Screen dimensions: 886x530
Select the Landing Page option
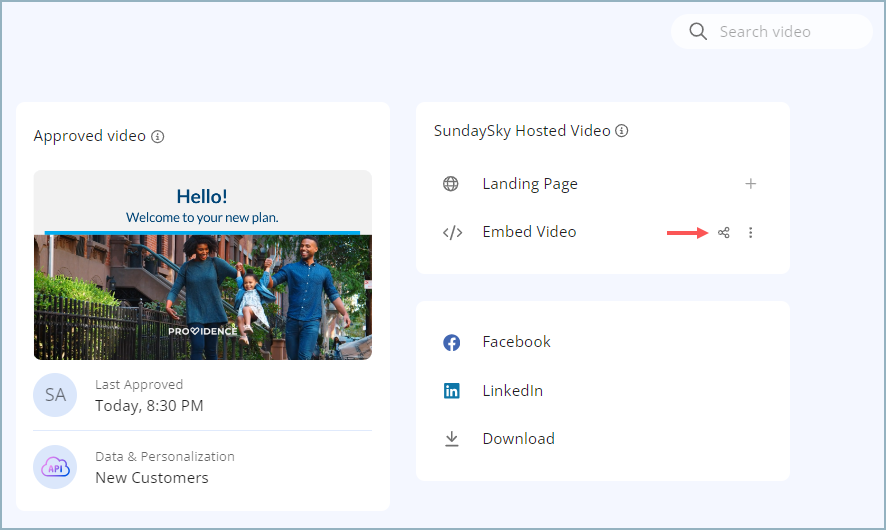(x=529, y=184)
